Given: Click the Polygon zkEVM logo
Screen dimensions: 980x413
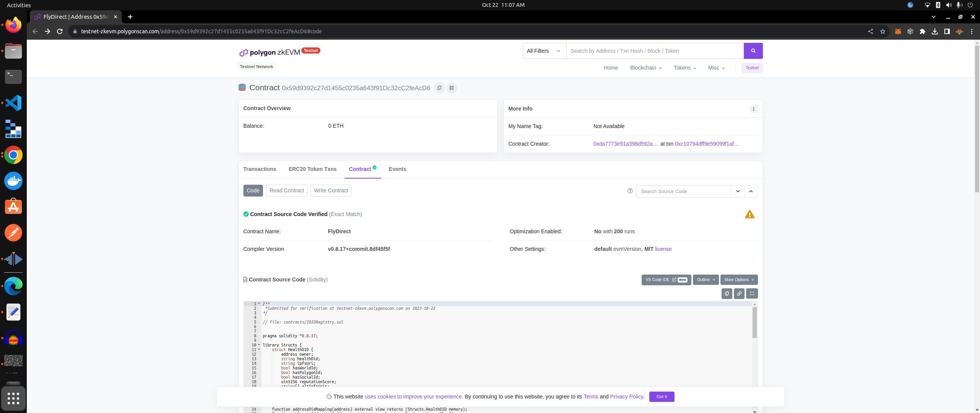Looking at the screenshot, I should (269, 52).
